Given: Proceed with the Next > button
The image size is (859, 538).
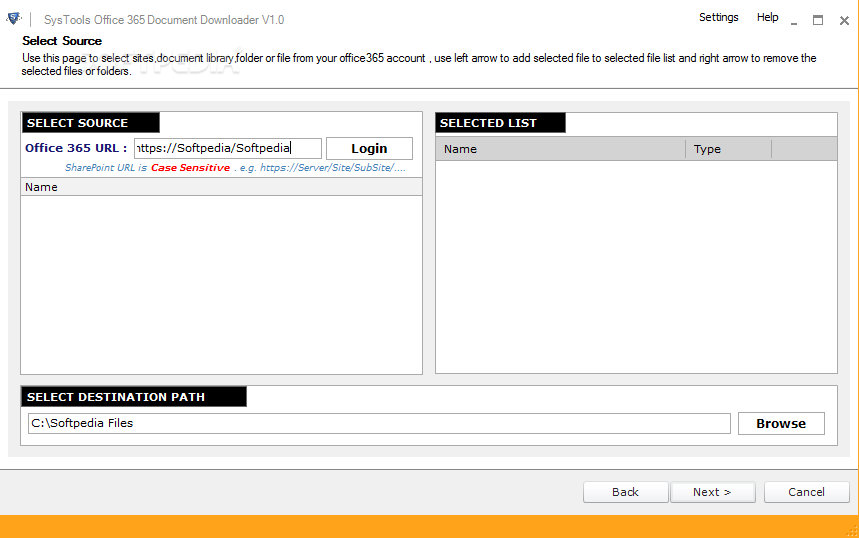Looking at the screenshot, I should tap(713, 492).
